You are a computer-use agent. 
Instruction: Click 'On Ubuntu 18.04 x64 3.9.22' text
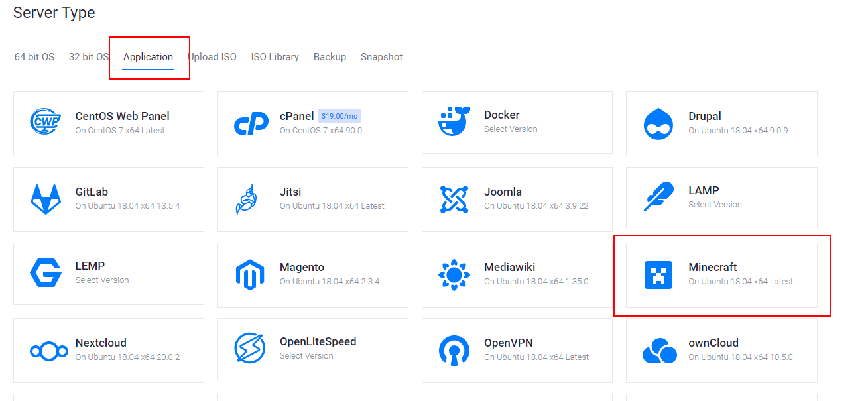[536, 205]
